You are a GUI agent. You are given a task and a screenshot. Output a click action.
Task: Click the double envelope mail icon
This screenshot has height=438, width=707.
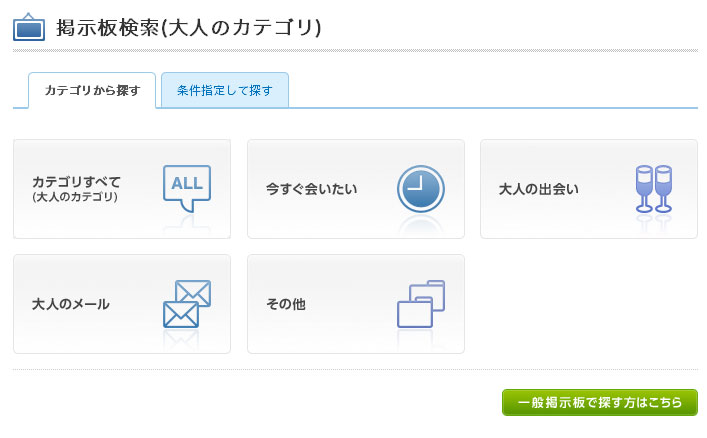[187, 304]
